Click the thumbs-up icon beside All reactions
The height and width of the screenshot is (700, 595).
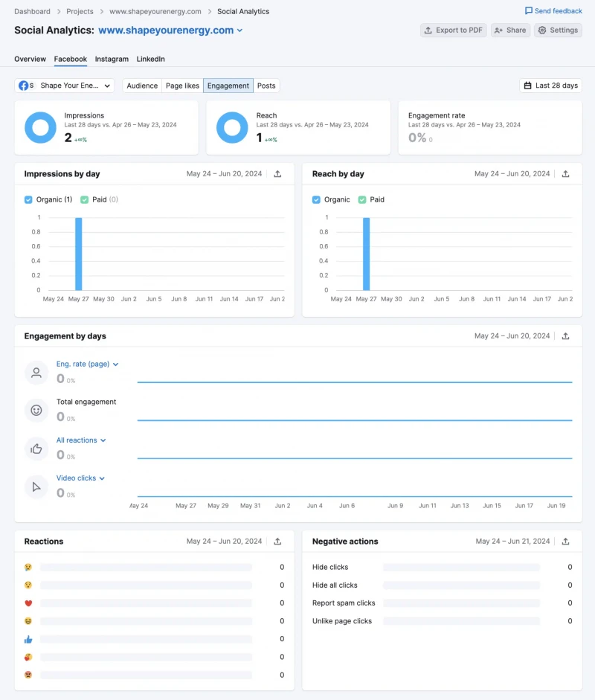point(36,449)
